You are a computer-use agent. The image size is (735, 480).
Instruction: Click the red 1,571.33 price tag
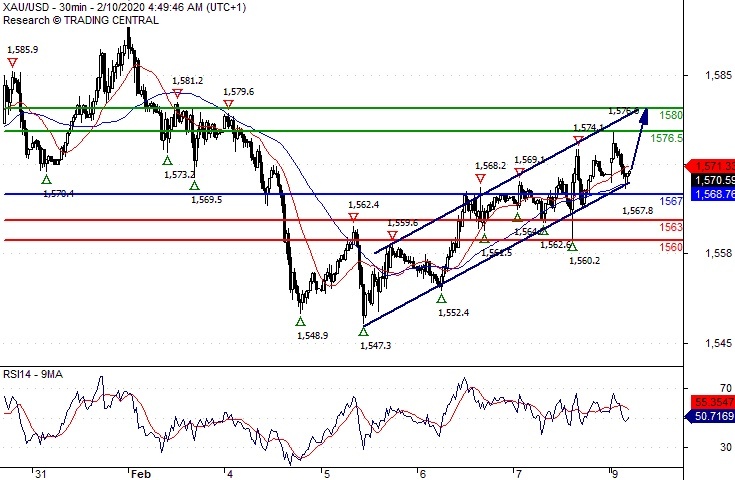(x=711, y=166)
